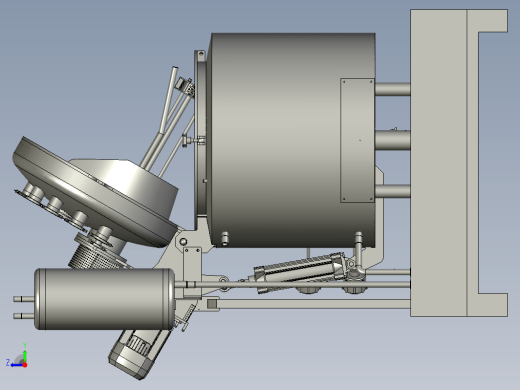
Task: Click the red origin dot of the axis triad
Action: coord(25,365)
